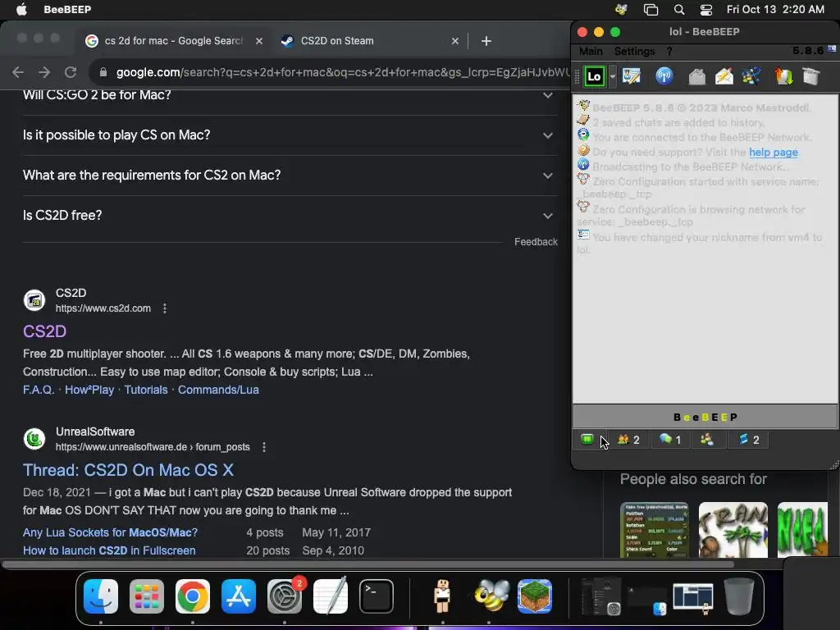Expand 'Is CS2D free?' question
This screenshot has height=630, width=840.
point(288,216)
